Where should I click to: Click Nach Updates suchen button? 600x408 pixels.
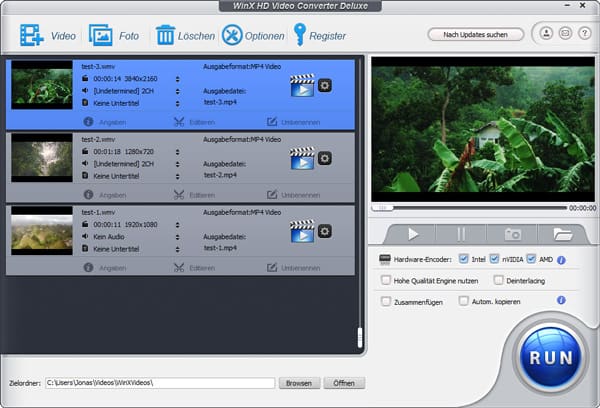click(x=475, y=34)
